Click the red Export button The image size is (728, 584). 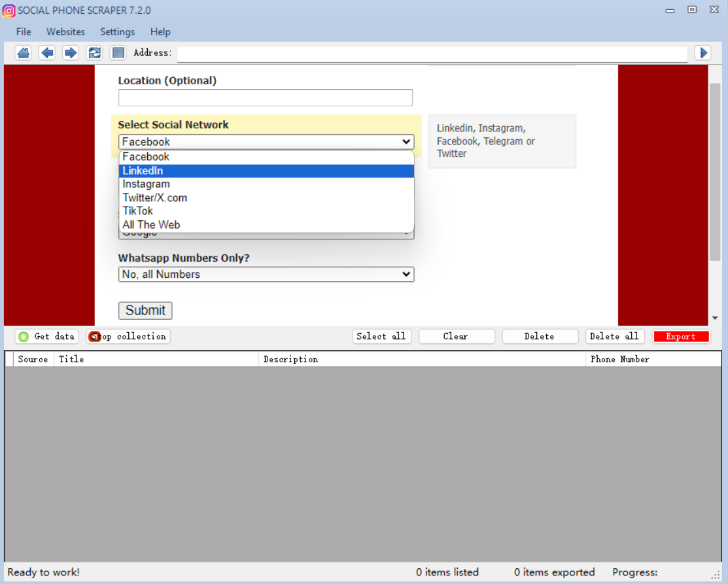pyautogui.click(x=681, y=336)
